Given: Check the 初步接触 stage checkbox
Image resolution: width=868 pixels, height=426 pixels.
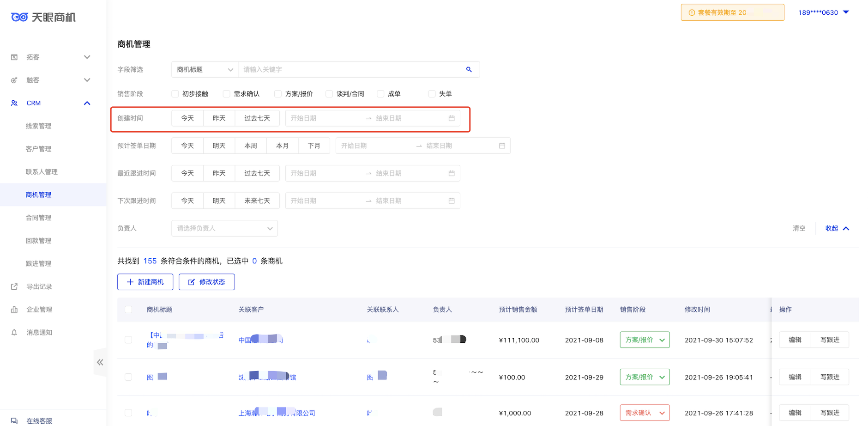Looking at the screenshot, I should point(175,94).
